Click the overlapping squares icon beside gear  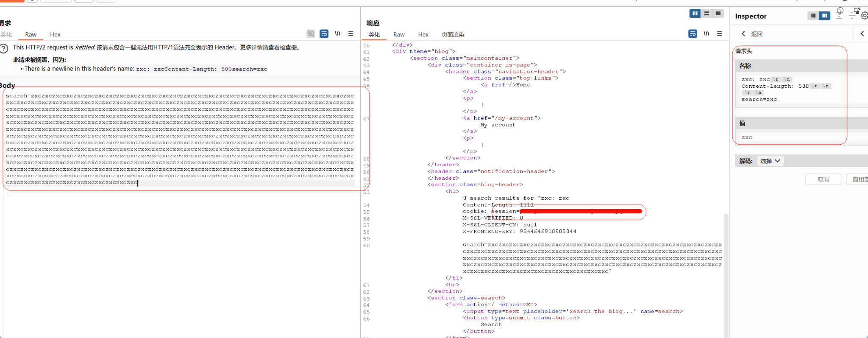coord(857,10)
